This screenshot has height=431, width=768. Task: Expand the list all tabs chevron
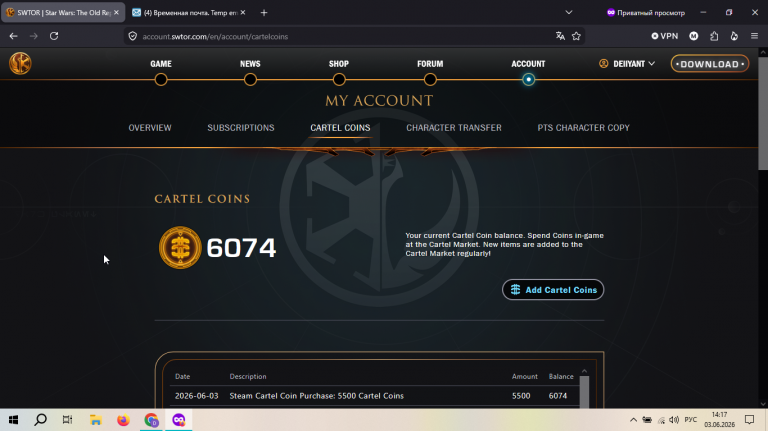click(569, 13)
